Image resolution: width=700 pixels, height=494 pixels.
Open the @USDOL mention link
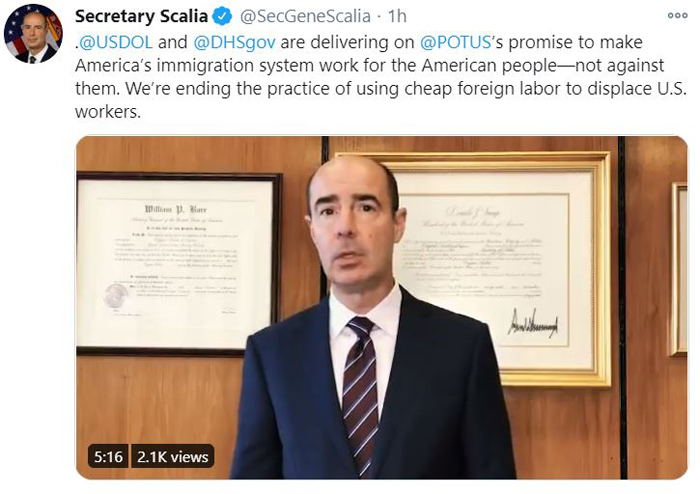(x=116, y=42)
